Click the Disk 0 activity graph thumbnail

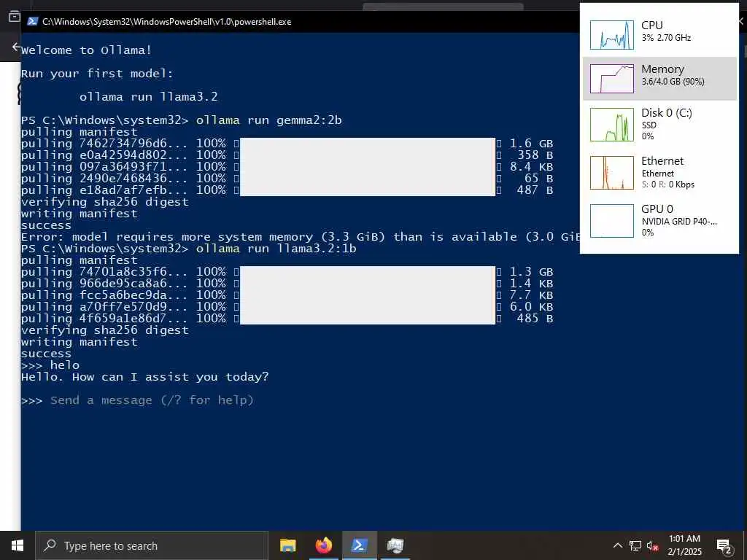coord(612,124)
